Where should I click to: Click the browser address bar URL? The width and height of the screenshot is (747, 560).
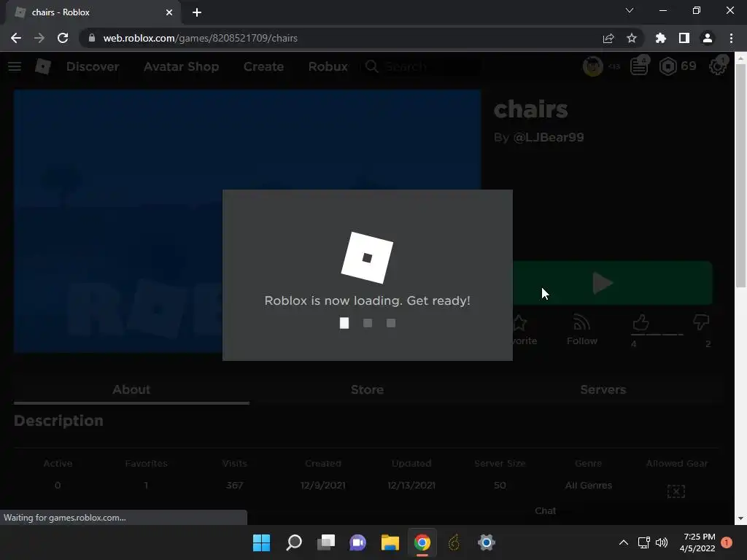(200, 38)
